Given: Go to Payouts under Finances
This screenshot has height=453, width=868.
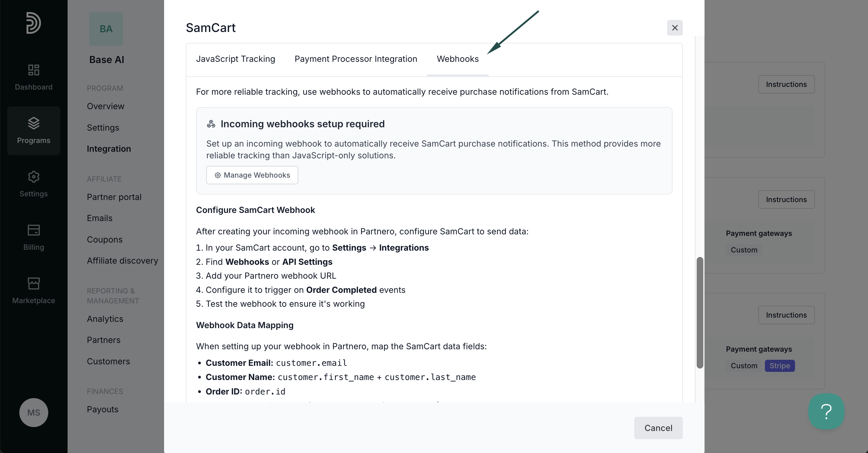Looking at the screenshot, I should pos(103,409).
